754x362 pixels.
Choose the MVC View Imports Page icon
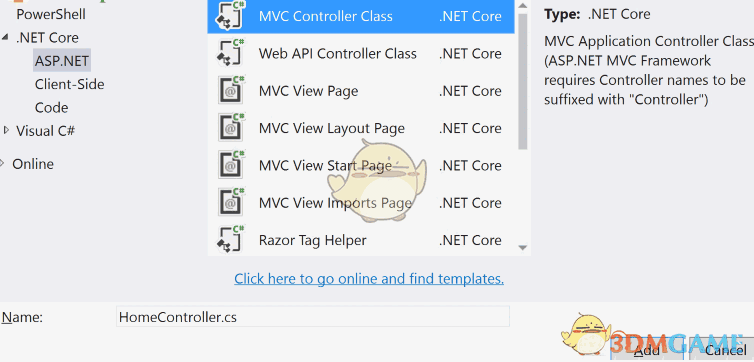[231, 202]
